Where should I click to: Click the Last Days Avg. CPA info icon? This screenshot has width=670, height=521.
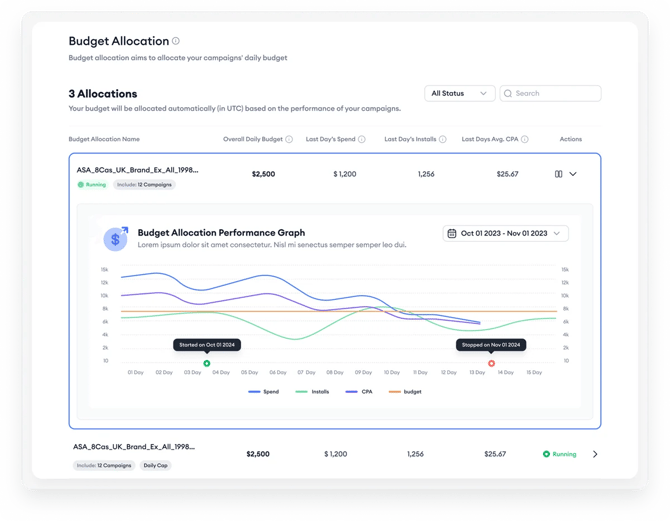[524, 140]
